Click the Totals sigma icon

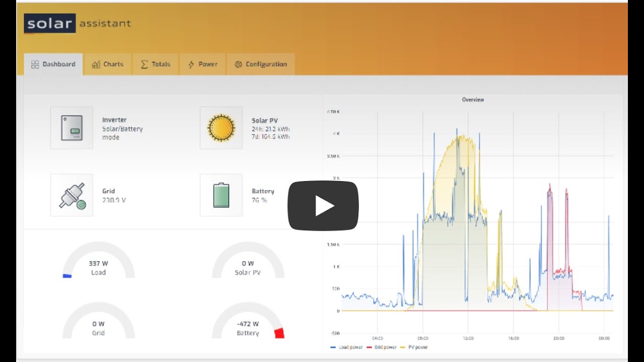144,64
